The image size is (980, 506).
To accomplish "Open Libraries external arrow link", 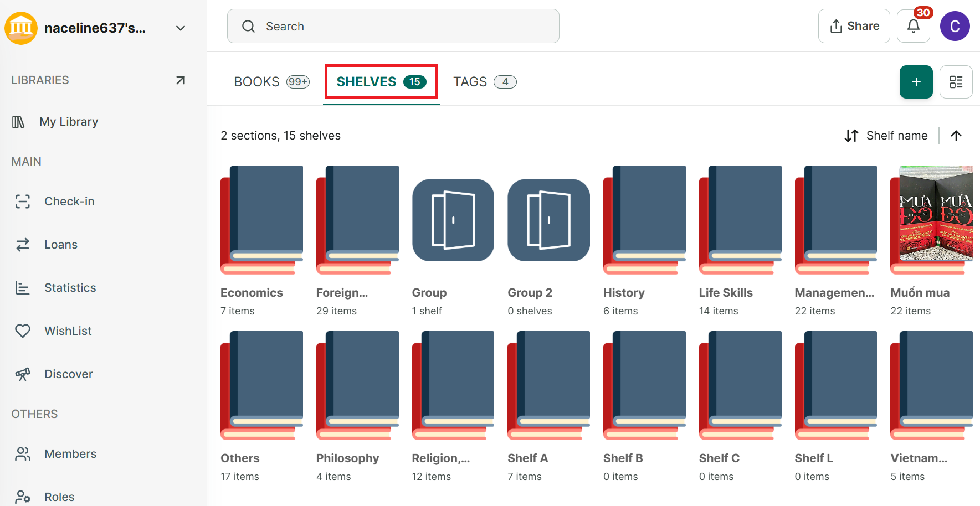I will pos(180,80).
